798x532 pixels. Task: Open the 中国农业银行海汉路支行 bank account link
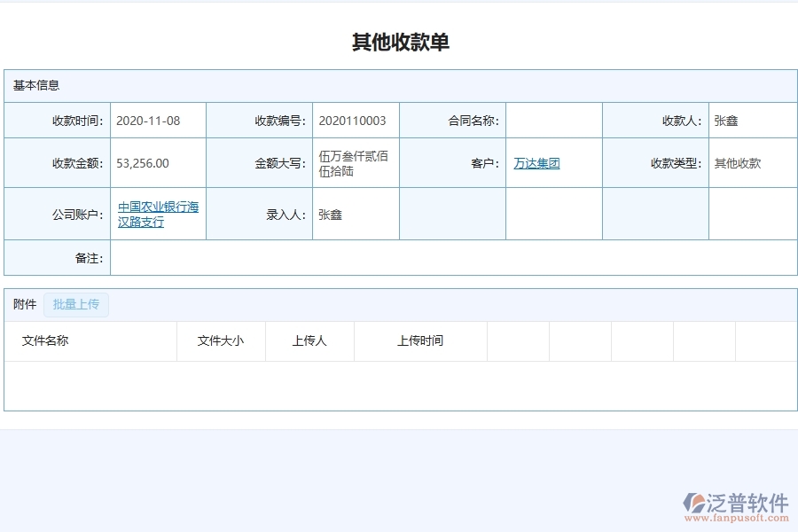point(157,213)
